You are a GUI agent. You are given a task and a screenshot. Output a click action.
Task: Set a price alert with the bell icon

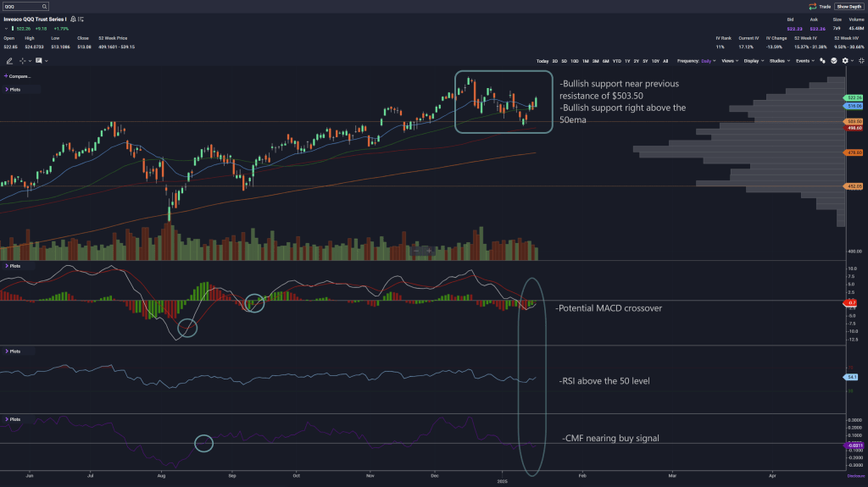(x=73, y=19)
